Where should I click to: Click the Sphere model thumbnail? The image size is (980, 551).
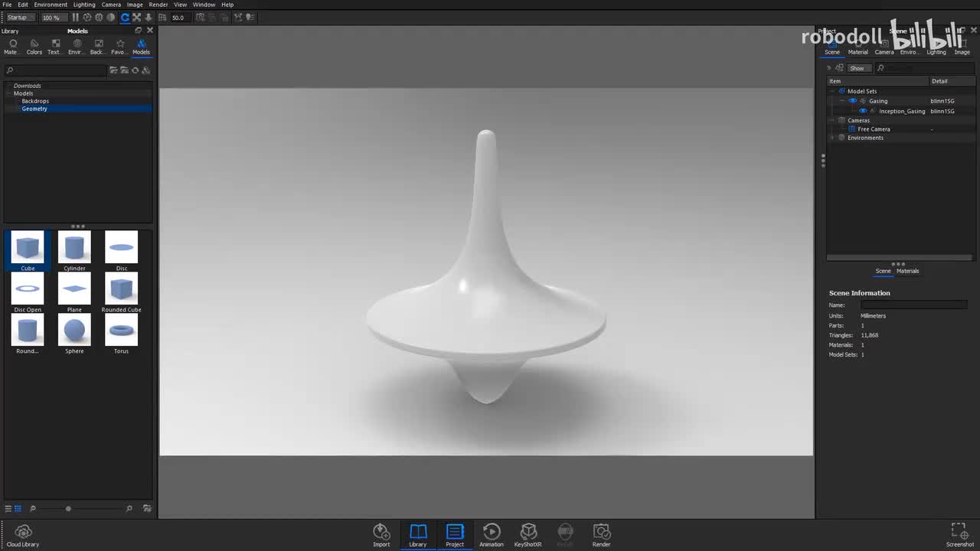tap(74, 334)
